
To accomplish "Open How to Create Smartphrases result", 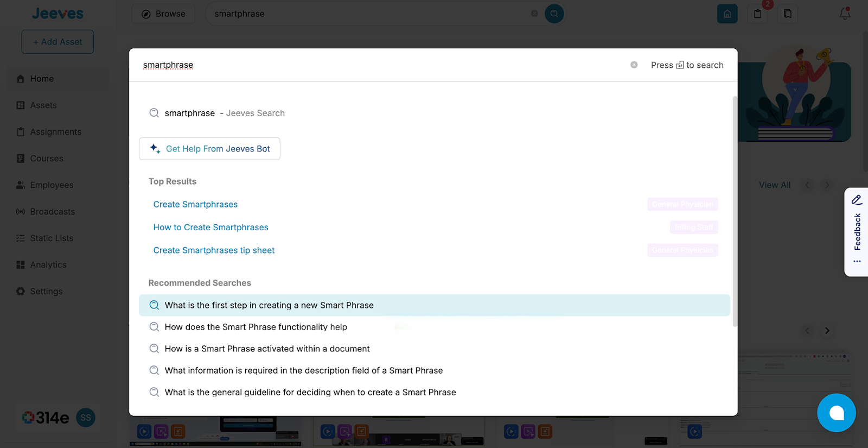I will click(210, 228).
